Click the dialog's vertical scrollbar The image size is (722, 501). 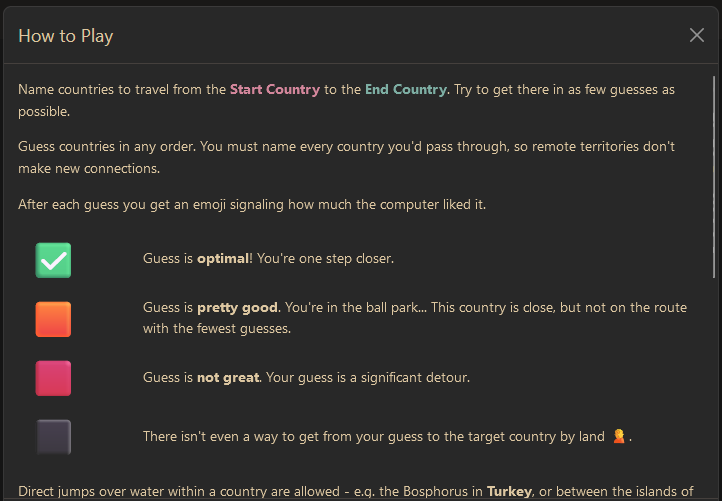[x=714, y=180]
